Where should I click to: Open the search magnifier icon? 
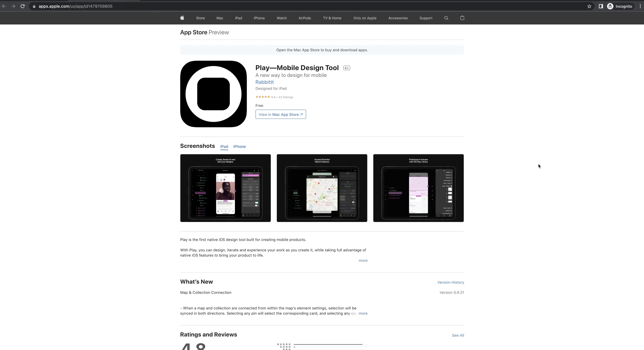point(446,18)
